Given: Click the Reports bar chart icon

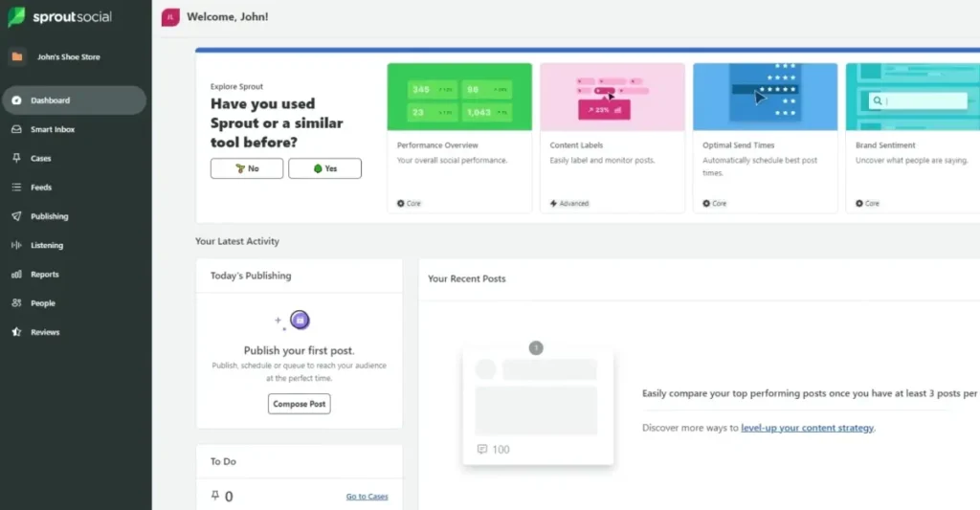Looking at the screenshot, I should tap(17, 275).
